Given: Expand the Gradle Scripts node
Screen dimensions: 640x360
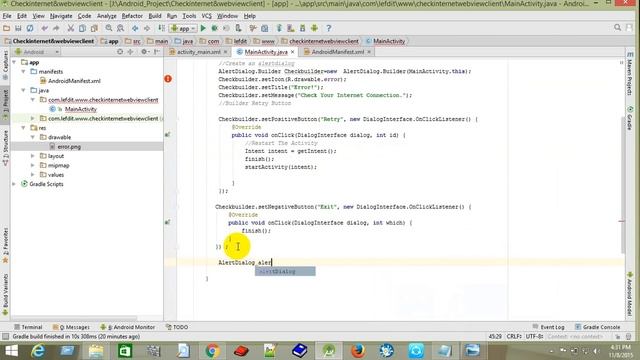Looking at the screenshot, I should 15,184.
